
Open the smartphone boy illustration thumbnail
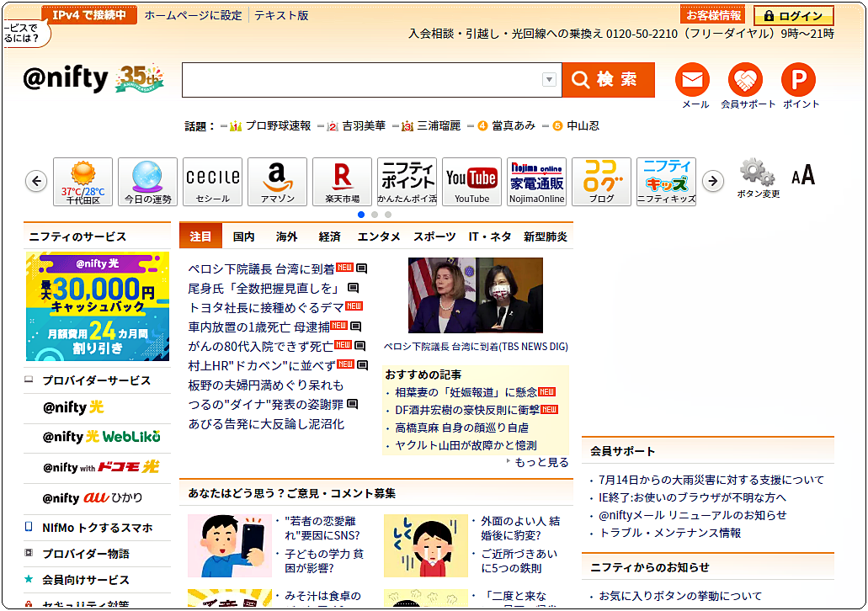click(x=230, y=545)
